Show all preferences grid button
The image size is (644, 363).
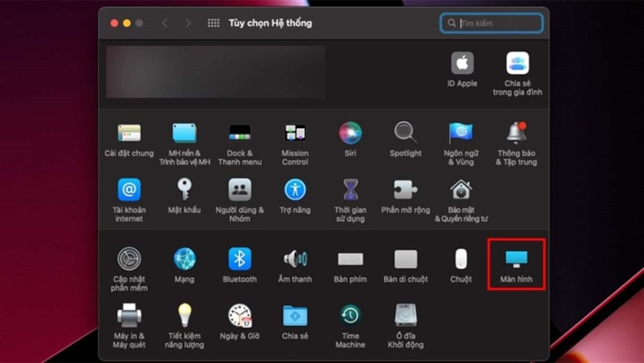point(213,23)
